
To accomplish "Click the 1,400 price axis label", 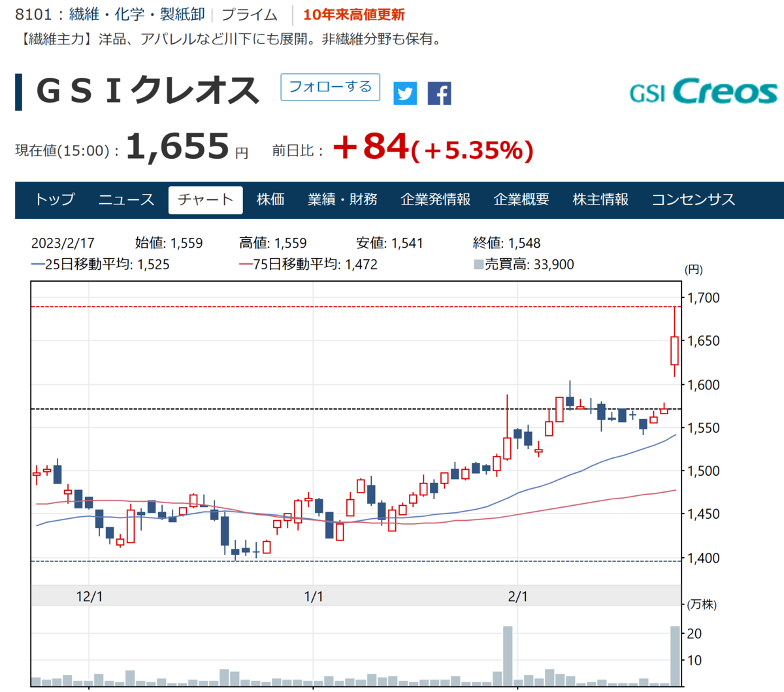I will pos(704,558).
